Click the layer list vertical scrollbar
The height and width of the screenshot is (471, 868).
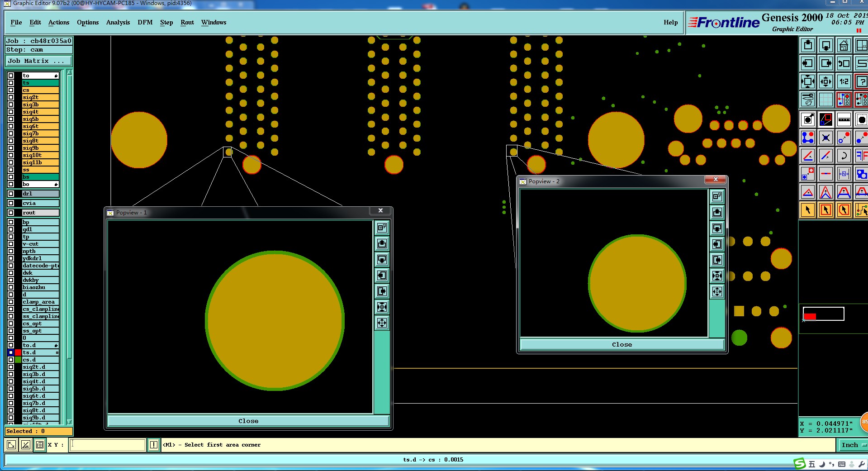[x=69, y=247]
